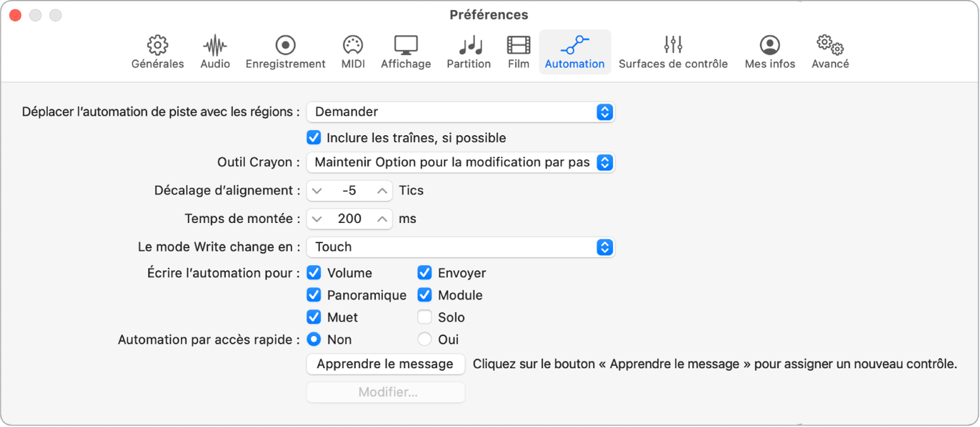Click the Apprendre le message button
This screenshot has width=980, height=427.
tap(385, 364)
